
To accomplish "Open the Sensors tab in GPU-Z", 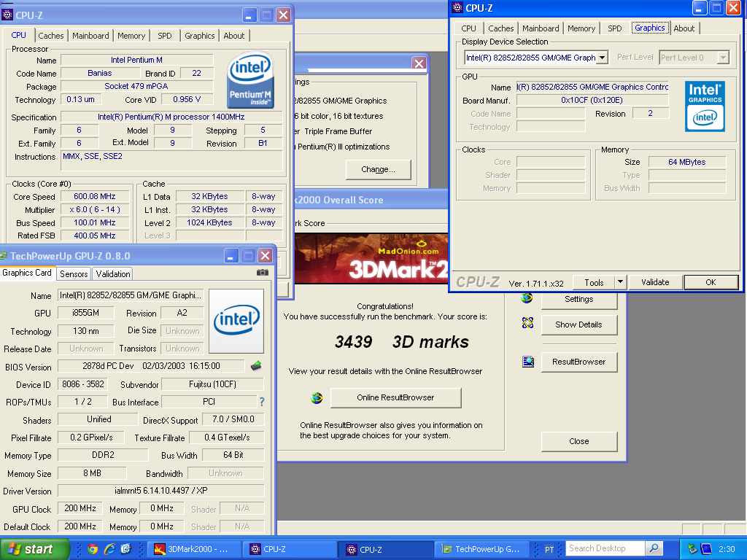I will coord(74,274).
